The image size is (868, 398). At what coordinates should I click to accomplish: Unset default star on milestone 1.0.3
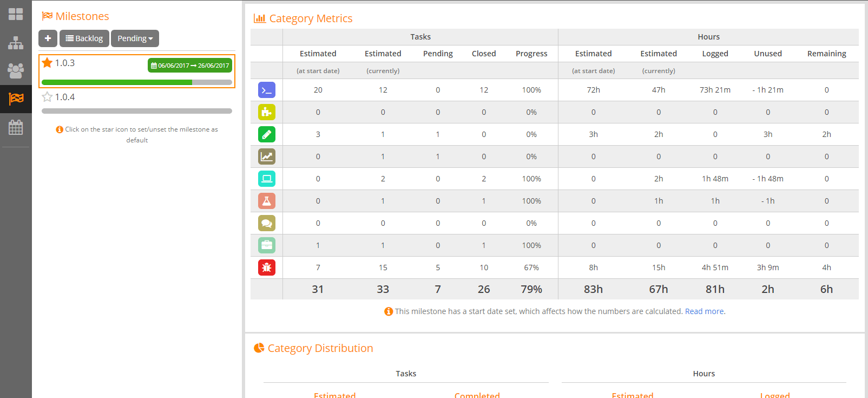47,63
